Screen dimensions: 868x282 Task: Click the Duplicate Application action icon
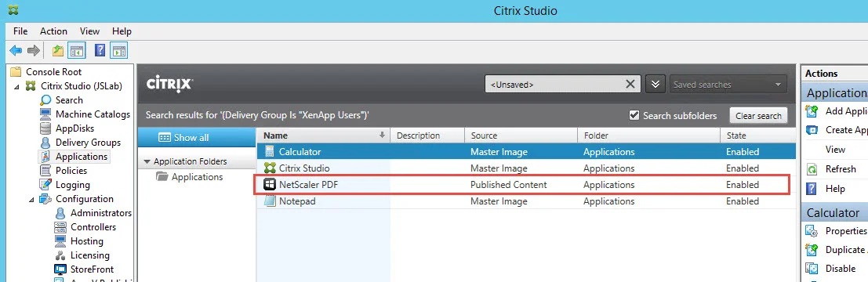point(812,250)
